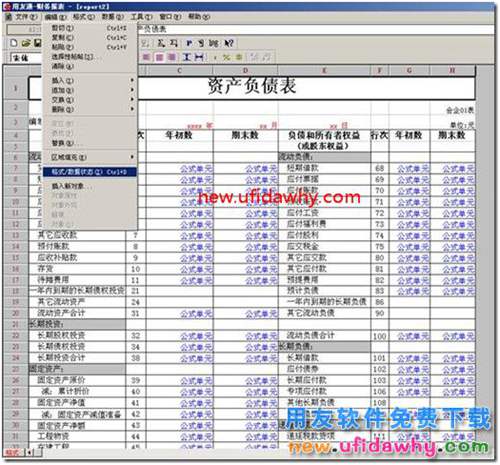Image resolution: width=500 pixels, height=465 pixels.
Task: Select column D header
Action: 245,70
